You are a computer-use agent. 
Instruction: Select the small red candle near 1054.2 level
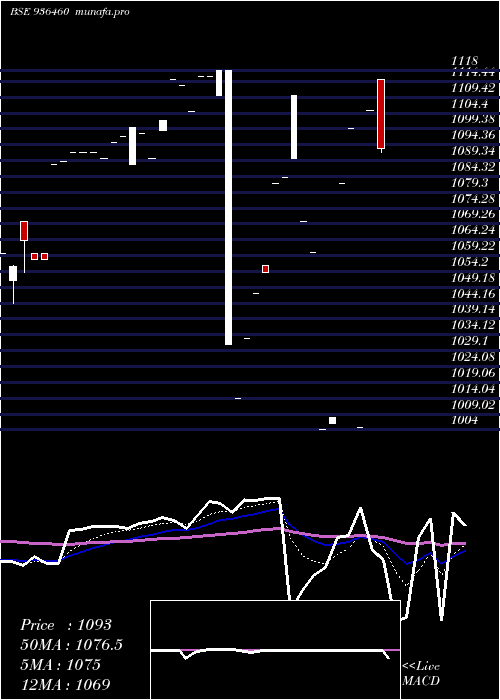pyautogui.click(x=266, y=269)
